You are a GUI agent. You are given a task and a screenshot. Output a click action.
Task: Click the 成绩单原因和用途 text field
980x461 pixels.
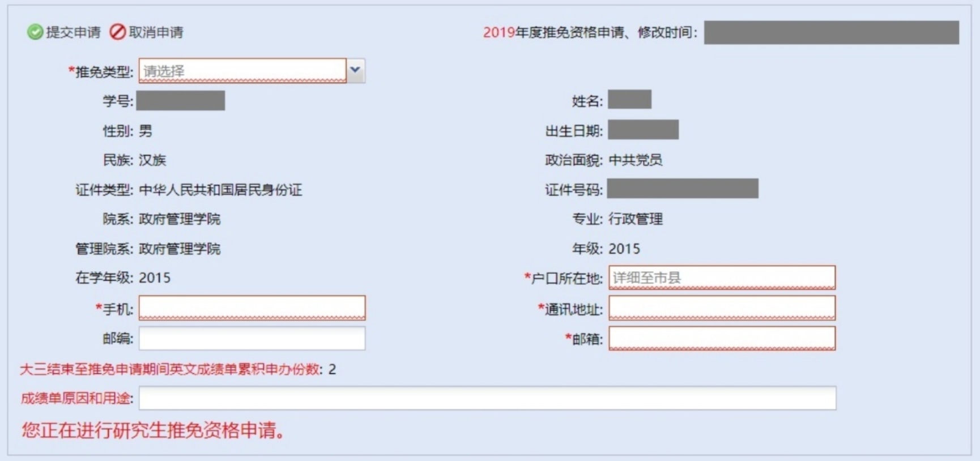[x=487, y=398]
